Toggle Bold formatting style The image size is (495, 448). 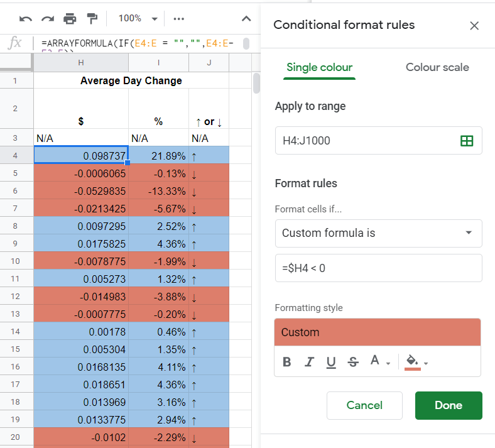286,362
